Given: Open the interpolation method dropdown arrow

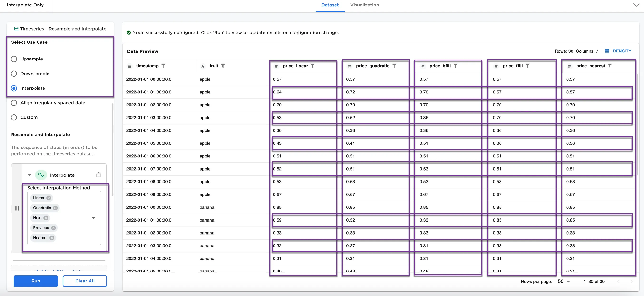Looking at the screenshot, I should (x=94, y=218).
